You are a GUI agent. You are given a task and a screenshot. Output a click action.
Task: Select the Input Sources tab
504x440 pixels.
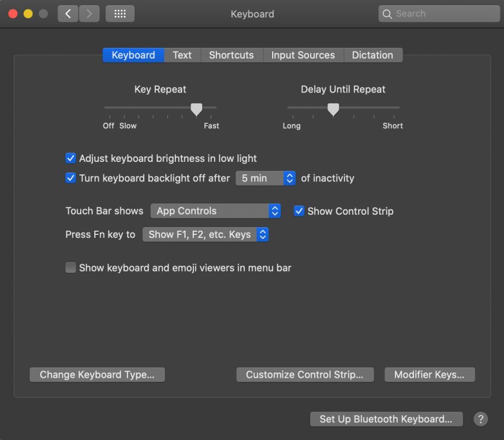(x=303, y=55)
